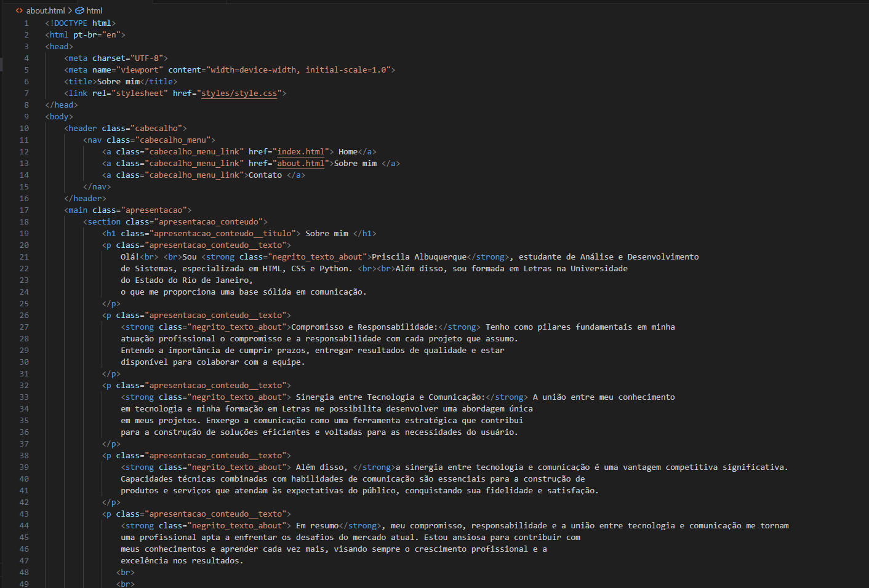Click "Em resumo" in the strong tag
This screenshot has width=869, height=588.
coord(317,526)
